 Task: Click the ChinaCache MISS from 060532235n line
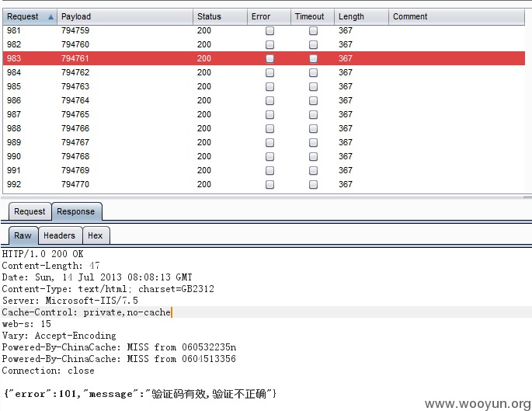pyautogui.click(x=119, y=347)
